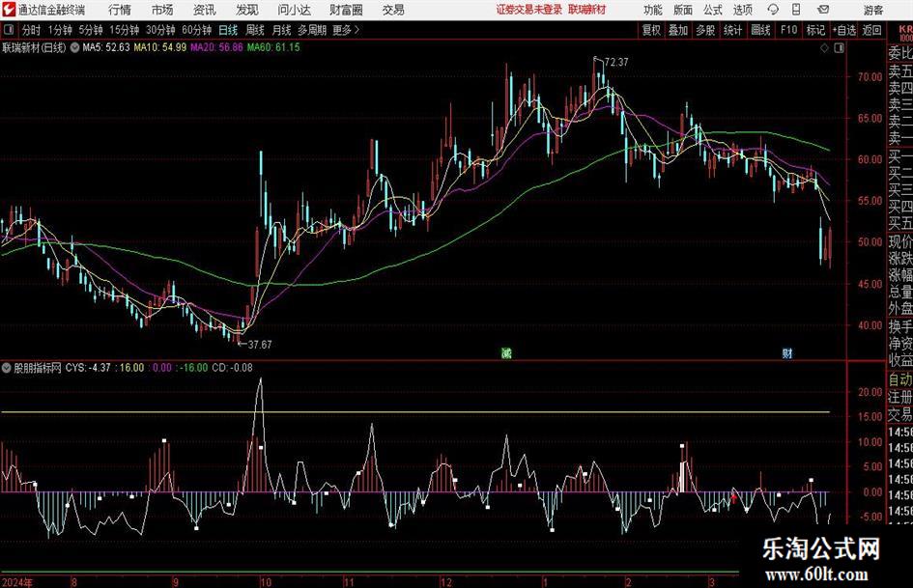Open the 功能 menu
The width and height of the screenshot is (913, 588).
(x=653, y=10)
